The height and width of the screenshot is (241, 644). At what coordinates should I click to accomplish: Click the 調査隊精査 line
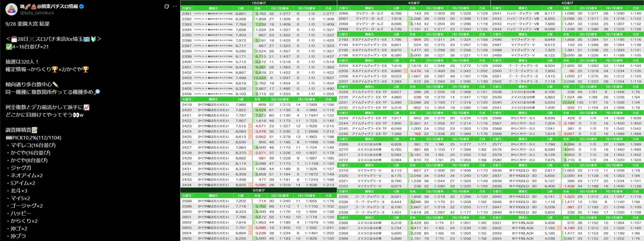[22, 130]
